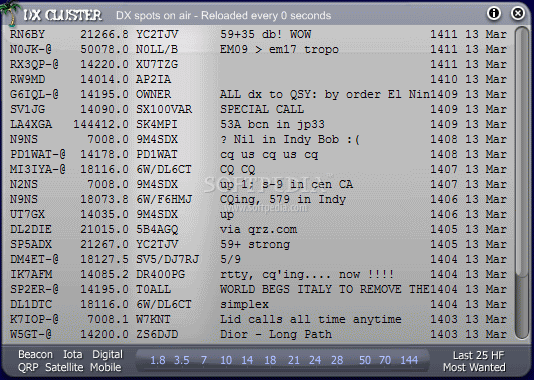Click DX call PD1WAT at 14178.0
The height and width of the screenshot is (380, 534).
[x=157, y=154]
